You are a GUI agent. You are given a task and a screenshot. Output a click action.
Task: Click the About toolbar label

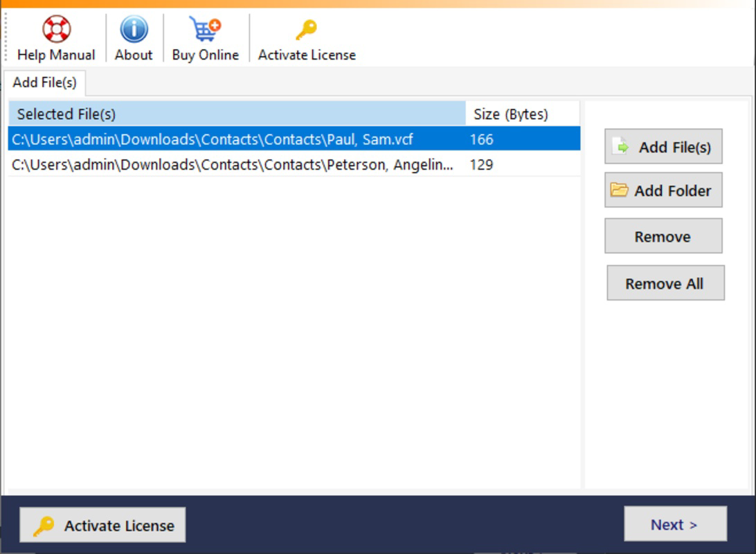point(134,55)
